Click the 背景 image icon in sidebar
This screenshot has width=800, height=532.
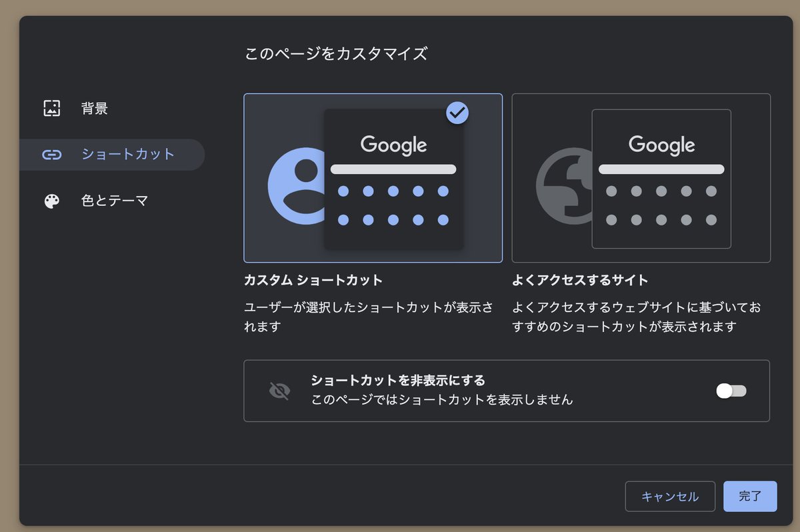click(52, 108)
